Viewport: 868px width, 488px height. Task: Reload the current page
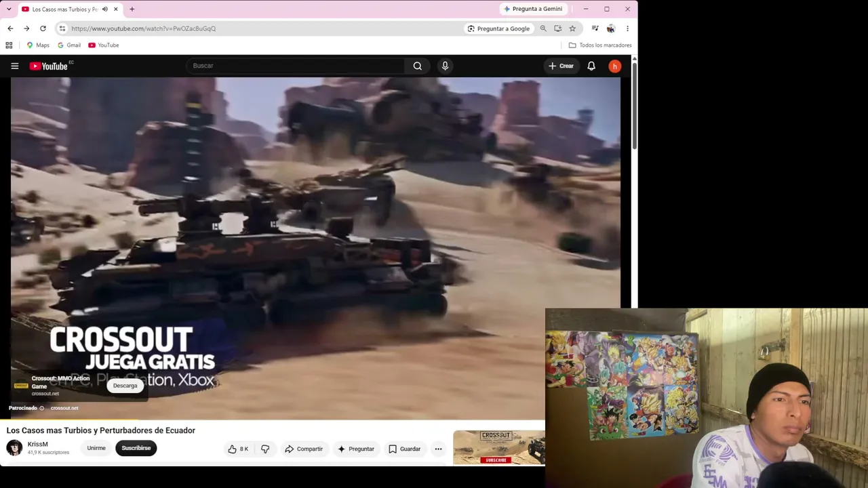43,28
